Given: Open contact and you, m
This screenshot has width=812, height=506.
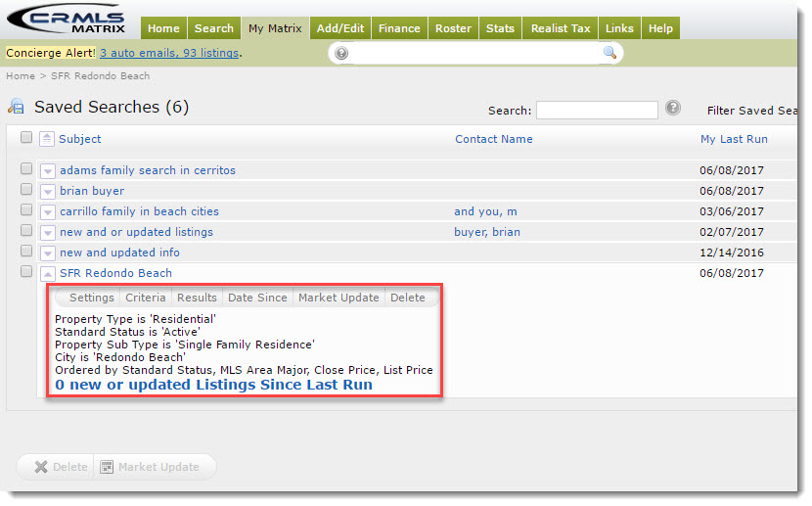Looking at the screenshot, I should (x=485, y=211).
